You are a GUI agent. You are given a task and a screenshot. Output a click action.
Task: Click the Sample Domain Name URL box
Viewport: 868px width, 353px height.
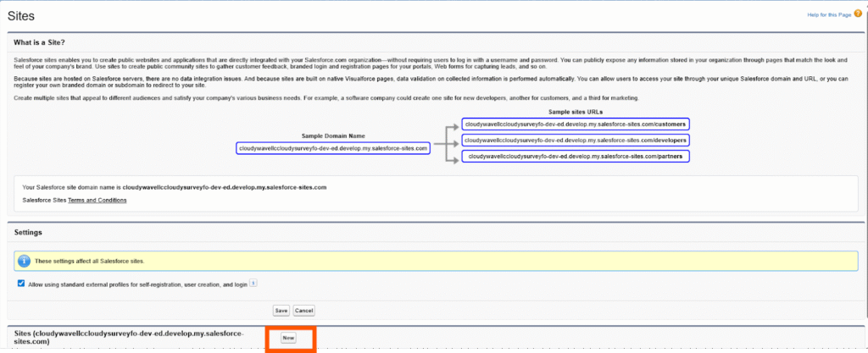click(x=333, y=148)
